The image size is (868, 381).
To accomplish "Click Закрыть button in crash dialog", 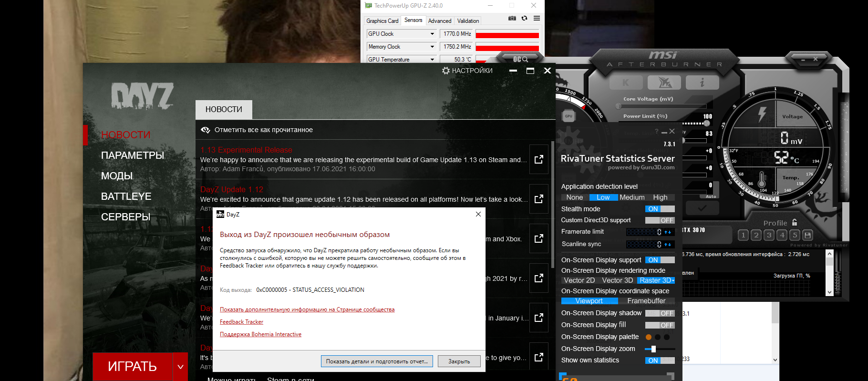I will (459, 361).
